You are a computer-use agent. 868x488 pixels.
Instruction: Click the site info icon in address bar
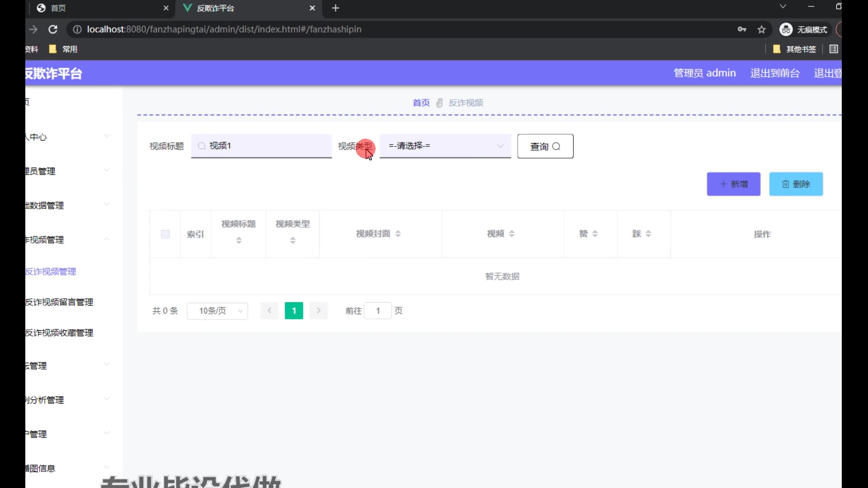pos(77,29)
